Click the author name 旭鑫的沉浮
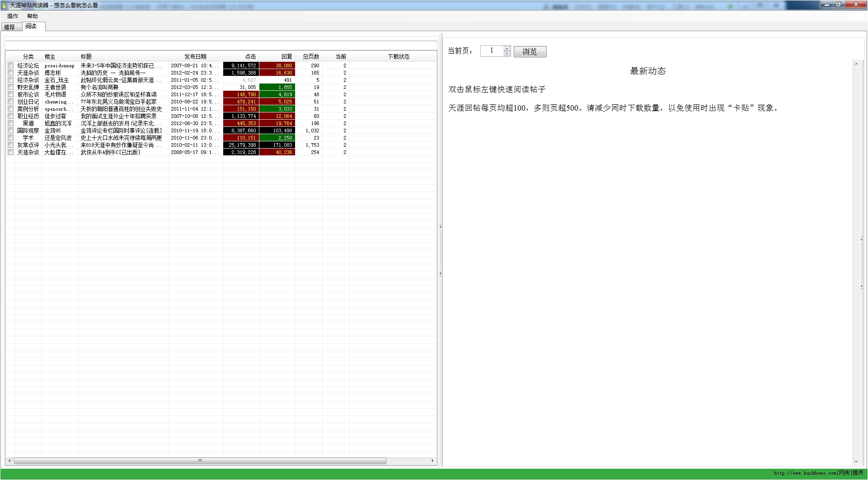 pos(58,123)
